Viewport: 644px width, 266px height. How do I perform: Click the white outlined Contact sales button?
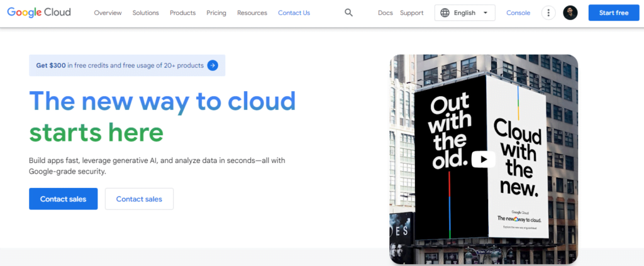[139, 199]
